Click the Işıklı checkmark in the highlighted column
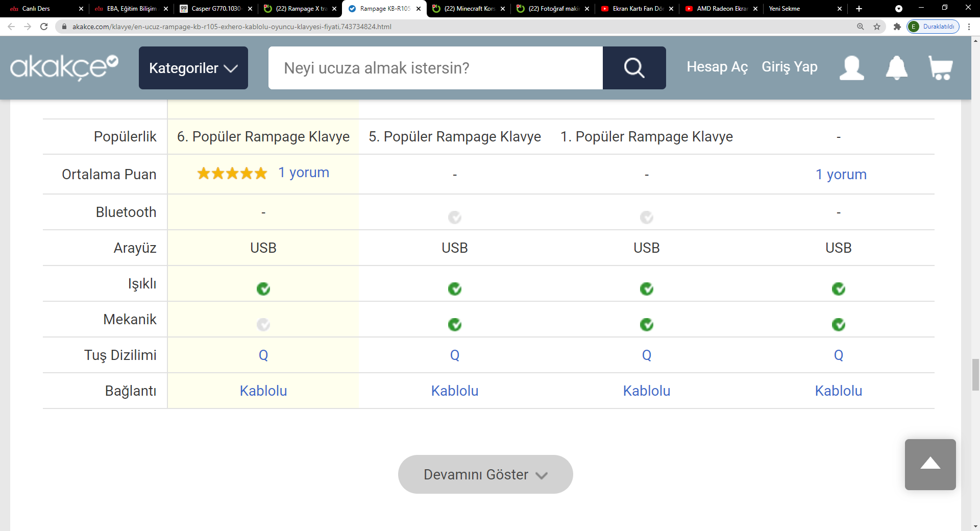Screen dimensions: 980x531 (x=263, y=289)
